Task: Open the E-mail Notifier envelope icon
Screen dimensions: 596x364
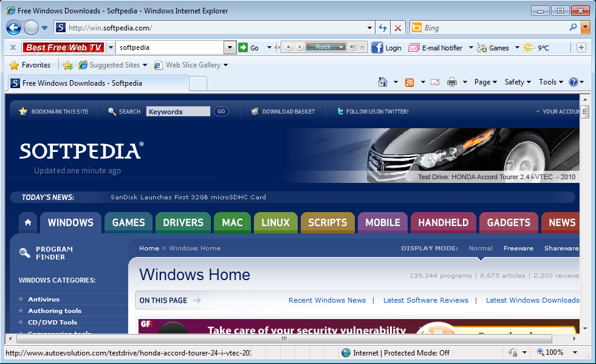Action: (414, 47)
